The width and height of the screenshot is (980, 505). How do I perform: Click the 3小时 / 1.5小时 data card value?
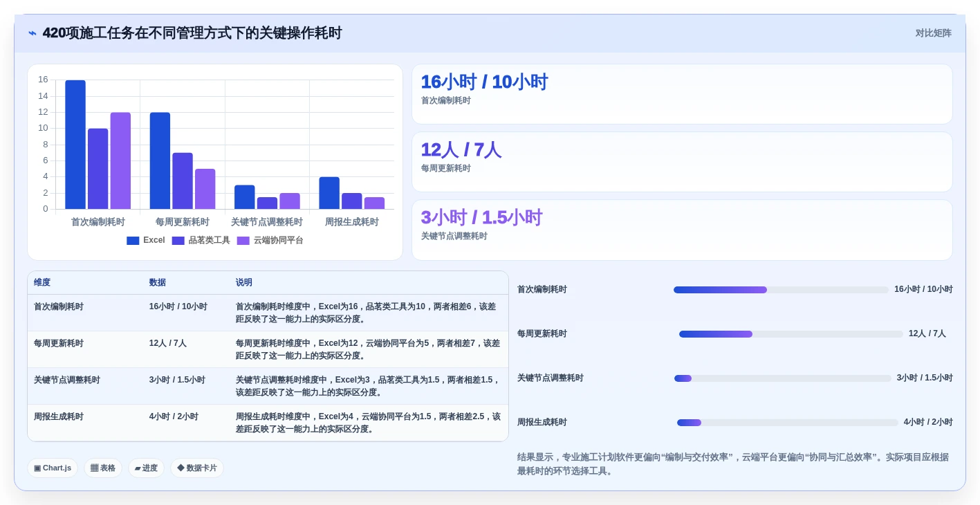[x=481, y=218]
